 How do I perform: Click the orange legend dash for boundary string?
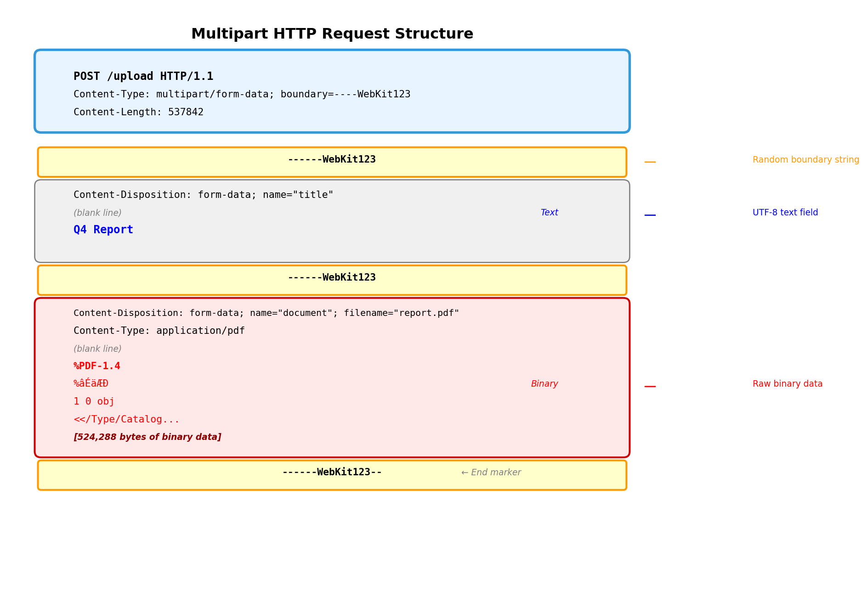tap(650, 162)
